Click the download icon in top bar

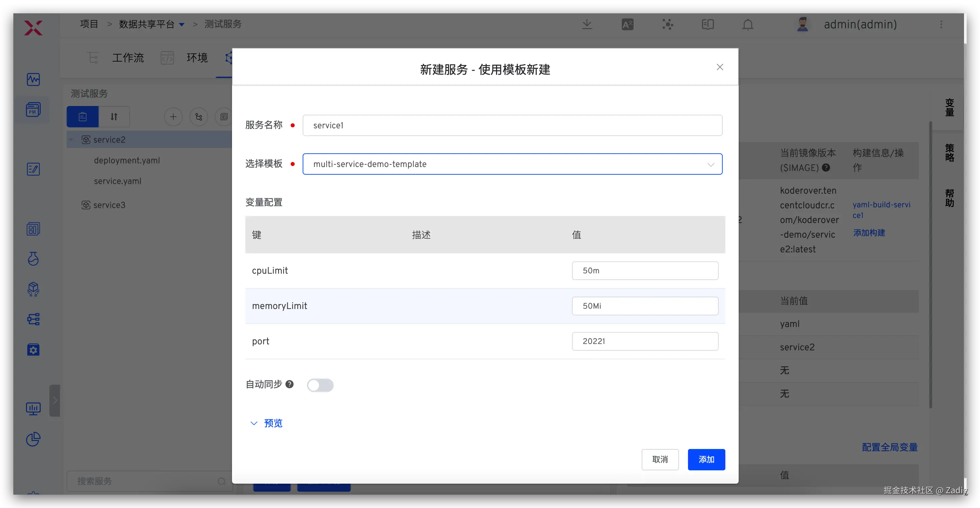point(587,24)
